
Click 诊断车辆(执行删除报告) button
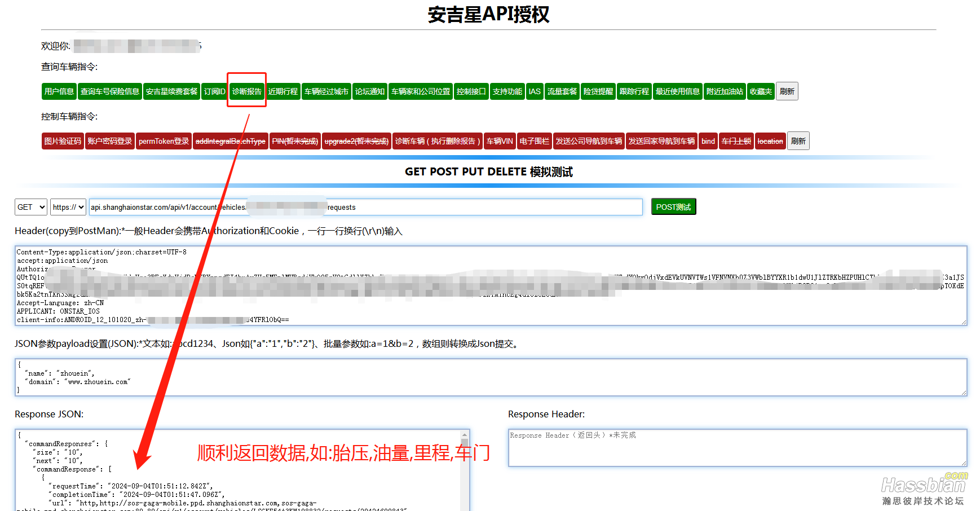click(x=438, y=141)
